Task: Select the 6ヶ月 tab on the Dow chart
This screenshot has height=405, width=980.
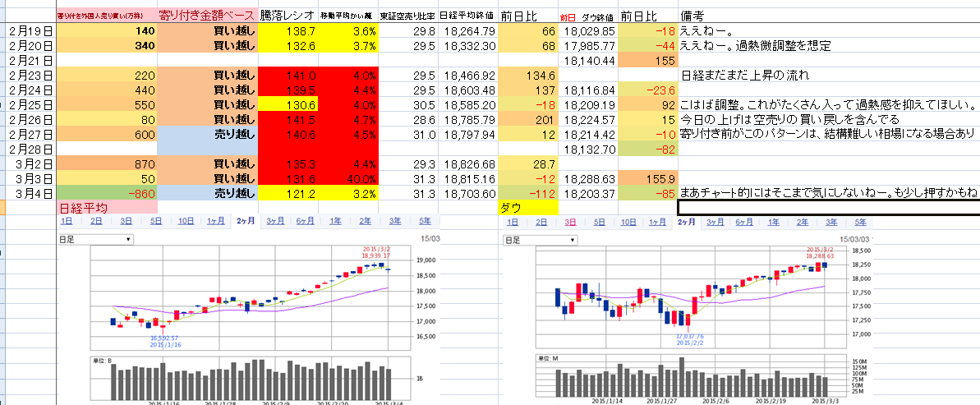Action: (x=745, y=222)
